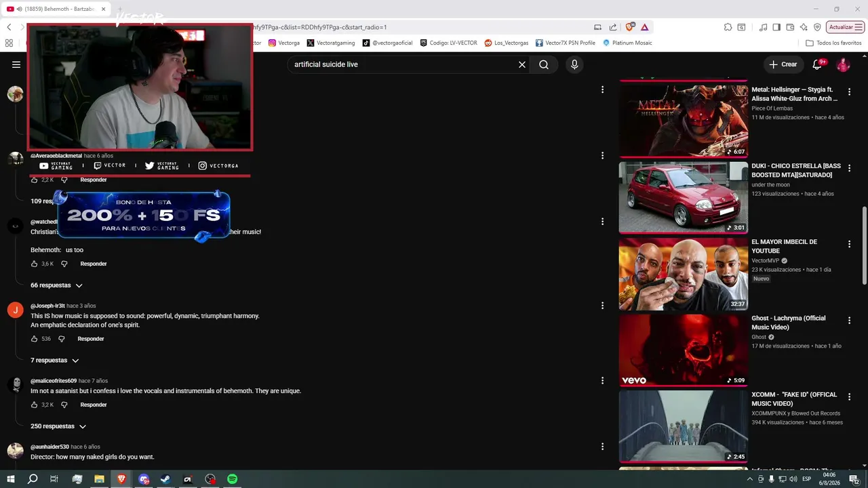Open Windows taskbar search
Image resolution: width=868 pixels, height=488 pixels.
point(33,479)
